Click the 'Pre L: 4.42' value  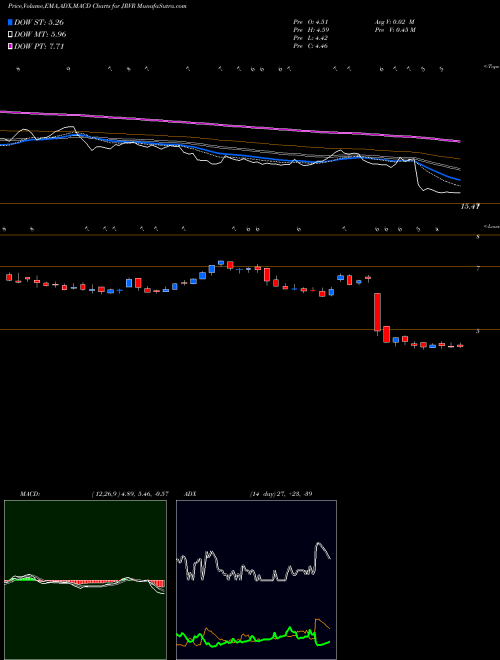(x=311, y=38)
